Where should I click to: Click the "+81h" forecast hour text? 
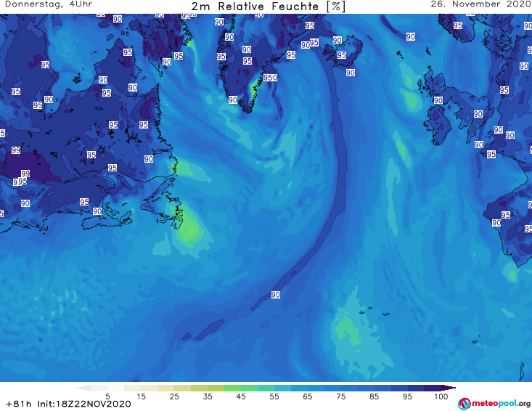[x=19, y=404]
